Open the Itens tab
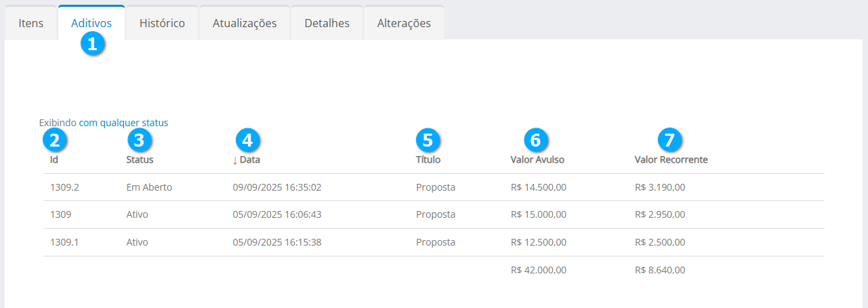Screen dimensions: 868x308 pos(31,23)
